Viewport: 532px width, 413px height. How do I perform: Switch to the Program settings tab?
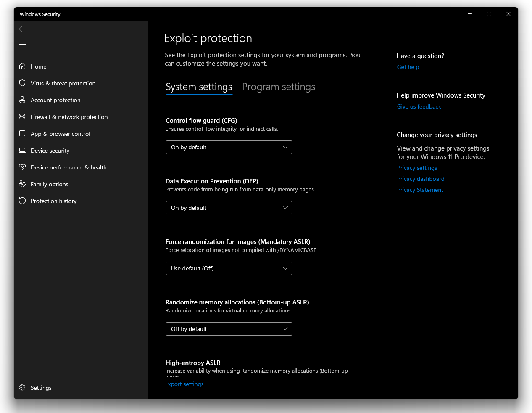(279, 87)
